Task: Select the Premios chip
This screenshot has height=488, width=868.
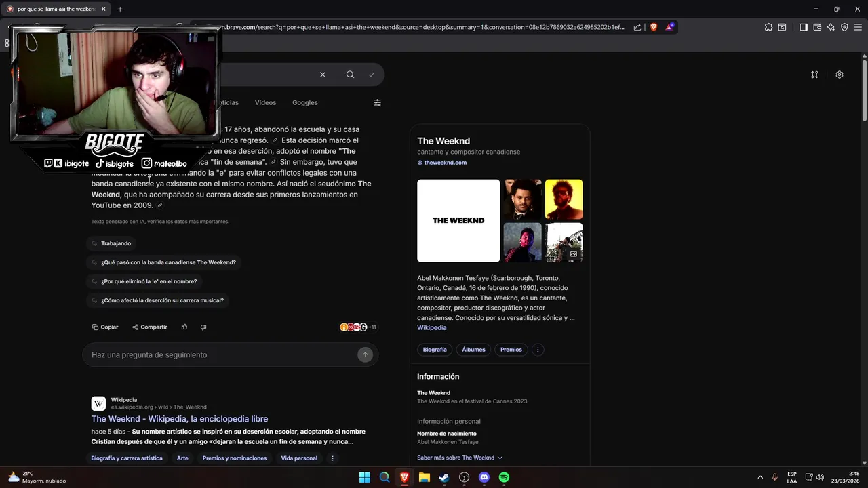Action: pyautogui.click(x=511, y=350)
